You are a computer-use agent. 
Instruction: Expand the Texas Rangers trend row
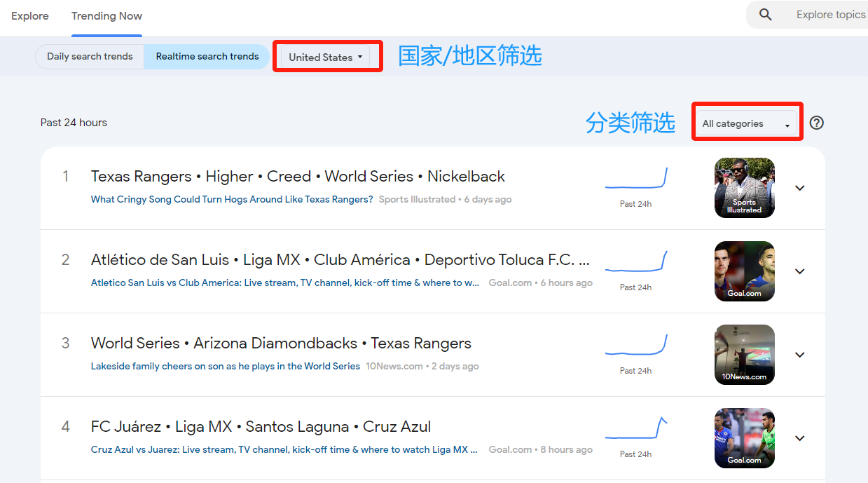[799, 188]
